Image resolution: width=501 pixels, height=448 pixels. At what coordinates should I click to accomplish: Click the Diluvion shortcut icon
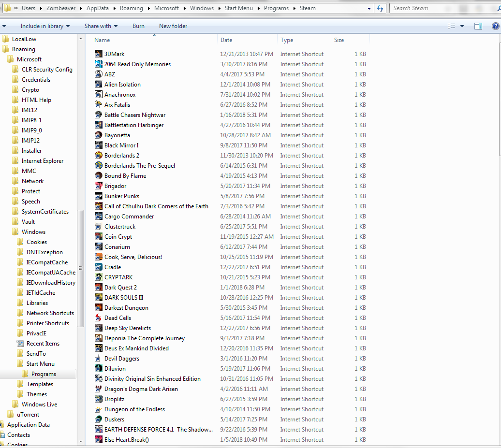click(99, 368)
